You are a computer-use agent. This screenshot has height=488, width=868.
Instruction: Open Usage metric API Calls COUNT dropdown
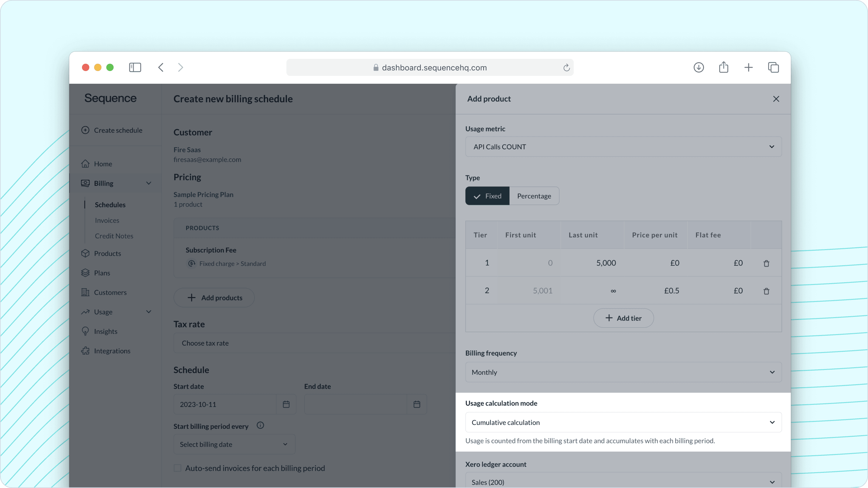(624, 147)
